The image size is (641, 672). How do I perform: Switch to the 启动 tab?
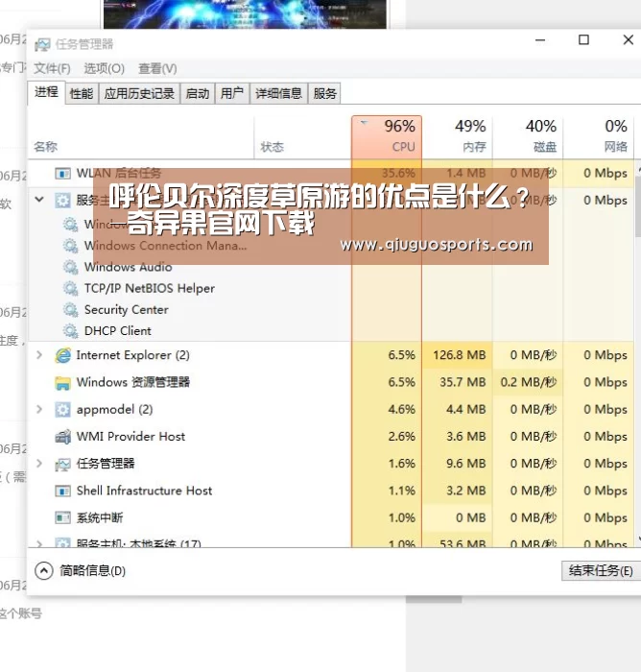pos(197,93)
